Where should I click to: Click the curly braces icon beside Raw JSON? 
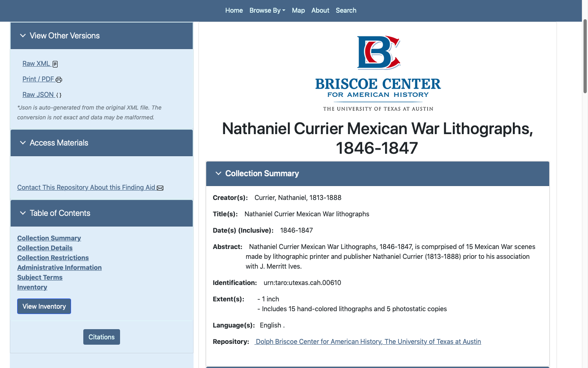(59, 95)
